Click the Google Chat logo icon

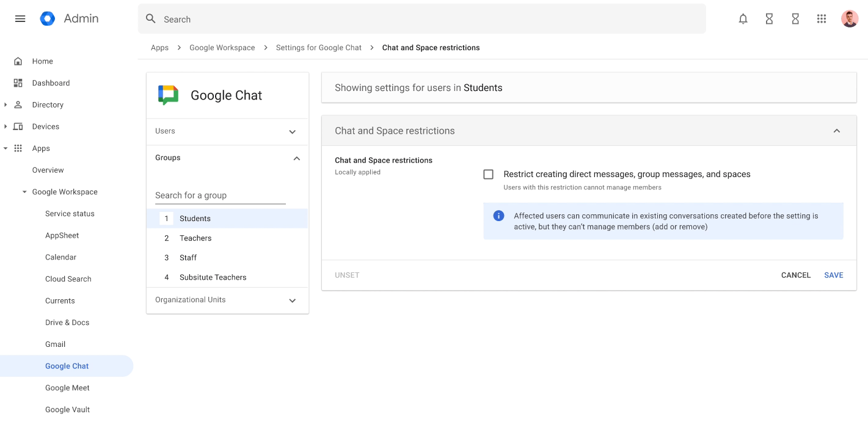pos(169,95)
